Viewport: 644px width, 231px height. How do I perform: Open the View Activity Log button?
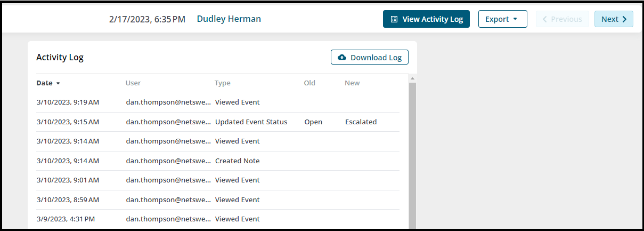coord(426,19)
